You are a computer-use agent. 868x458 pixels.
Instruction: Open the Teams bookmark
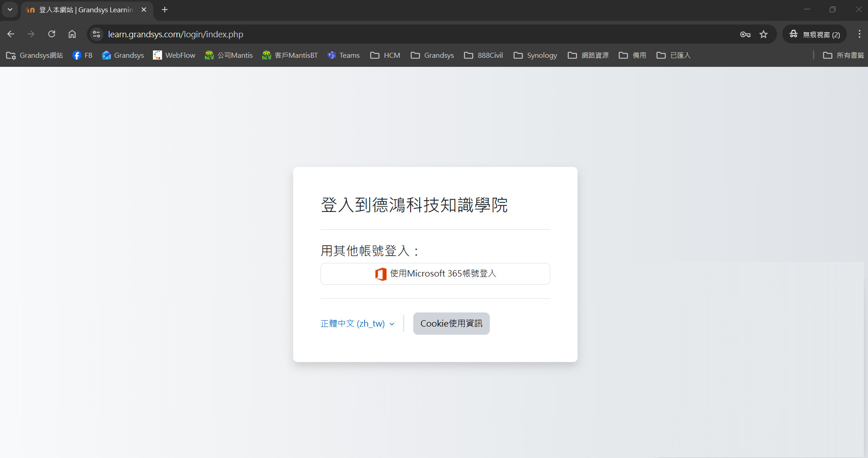pos(344,55)
